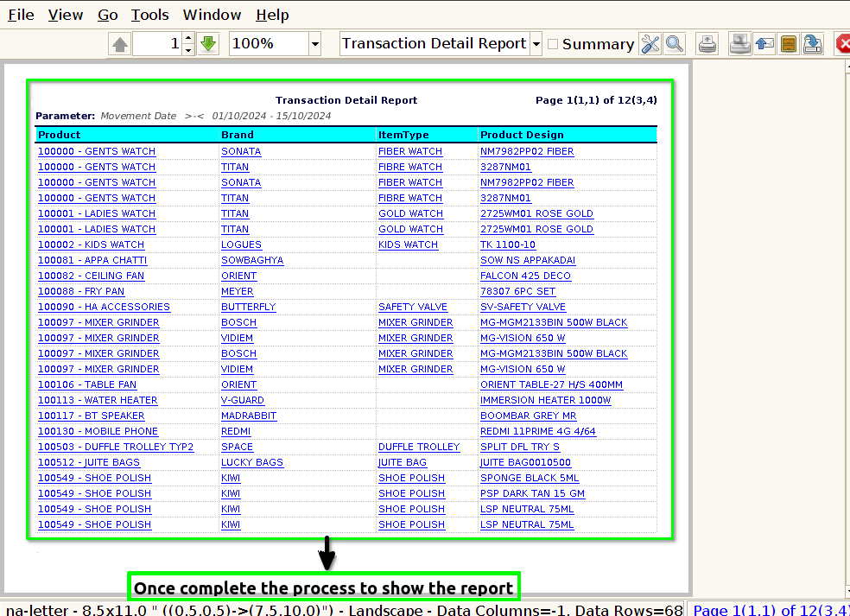This screenshot has width=850, height=616.
Task: Click the archive cabinet icon
Action: 789,44
